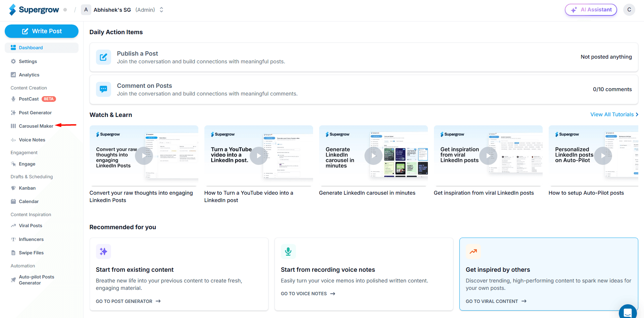This screenshot has width=644, height=318.
Task: Go to Voice Notes in the sidebar
Action: (32, 140)
